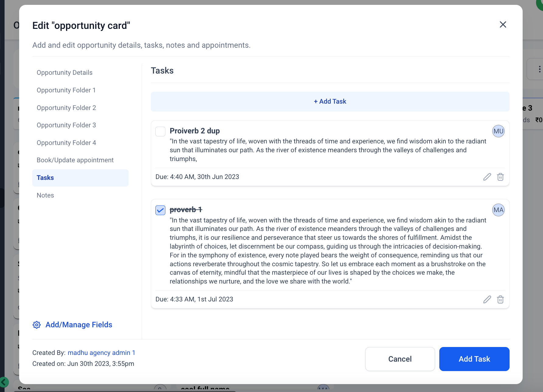Click pencil icon for proverb 1 task

(487, 299)
